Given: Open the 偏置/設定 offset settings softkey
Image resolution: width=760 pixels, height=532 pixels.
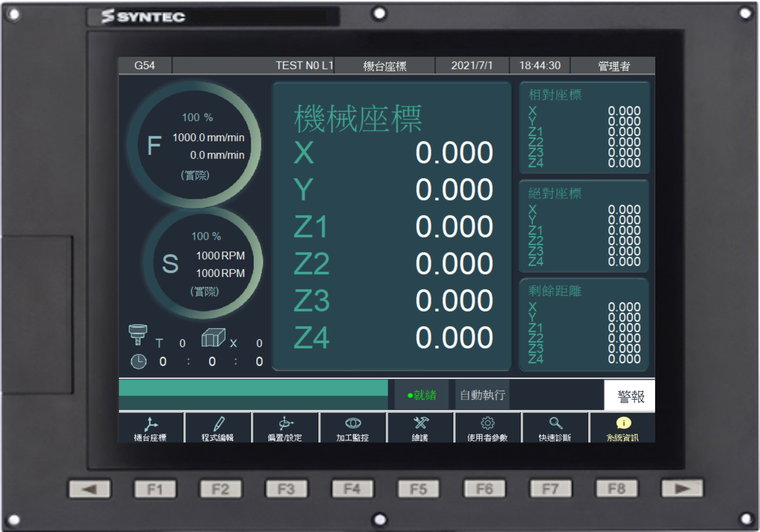Looking at the screenshot, I should (285, 428).
